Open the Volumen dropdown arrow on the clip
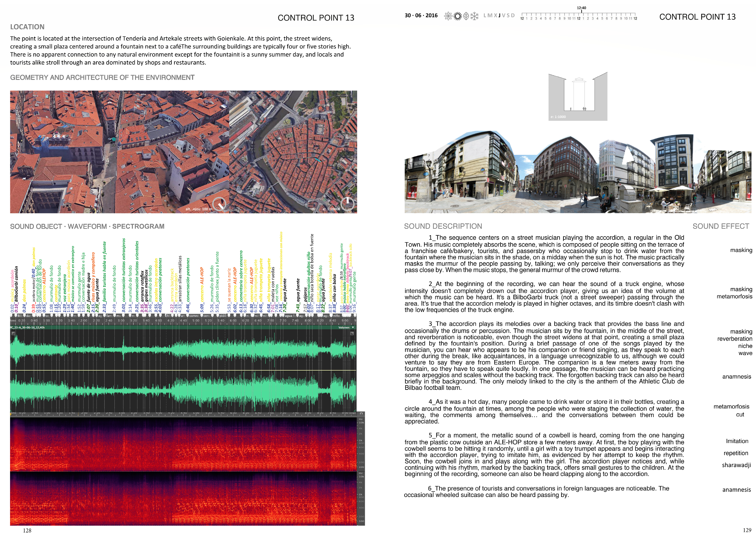This screenshot has width=756, height=537. point(353,327)
